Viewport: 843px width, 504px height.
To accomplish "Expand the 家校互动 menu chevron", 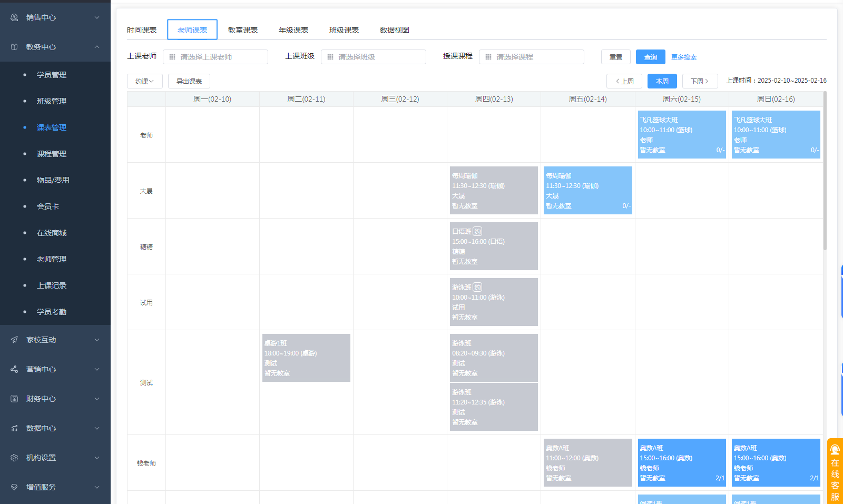I will [97, 340].
